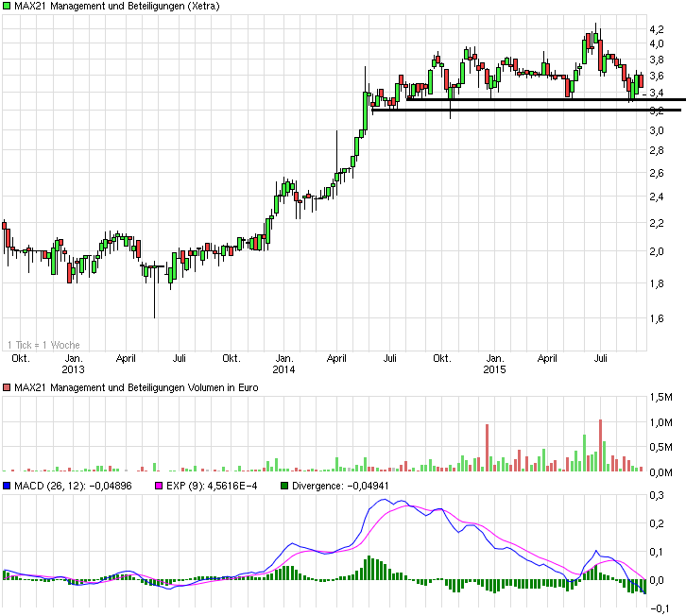Click the red volume legend square
Image resolution: width=686 pixels, height=616 pixels.
pos(8,386)
